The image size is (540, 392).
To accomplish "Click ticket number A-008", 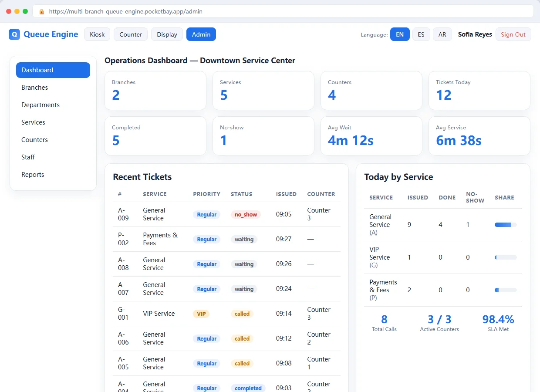I will [123, 264].
